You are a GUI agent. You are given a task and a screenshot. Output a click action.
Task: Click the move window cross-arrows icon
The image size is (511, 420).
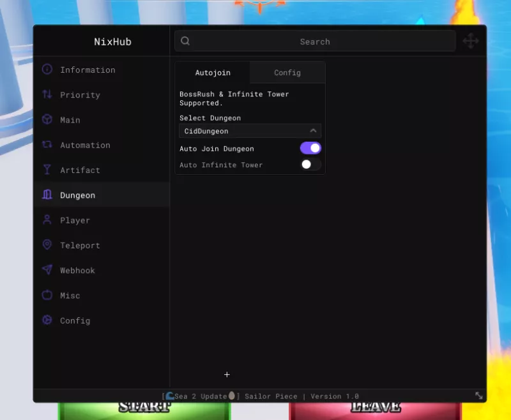[471, 41]
